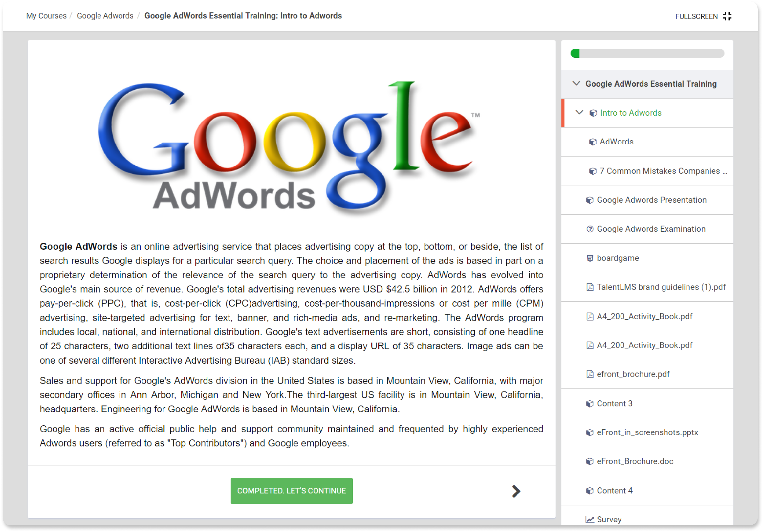The width and height of the screenshot is (763, 532).
Task: Open the boardgame assignment
Action: pos(647,258)
